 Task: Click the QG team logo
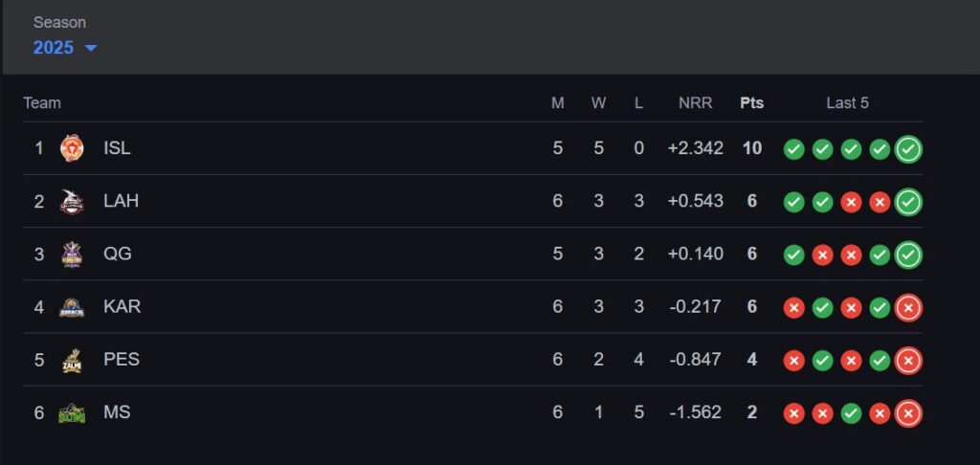point(72,255)
